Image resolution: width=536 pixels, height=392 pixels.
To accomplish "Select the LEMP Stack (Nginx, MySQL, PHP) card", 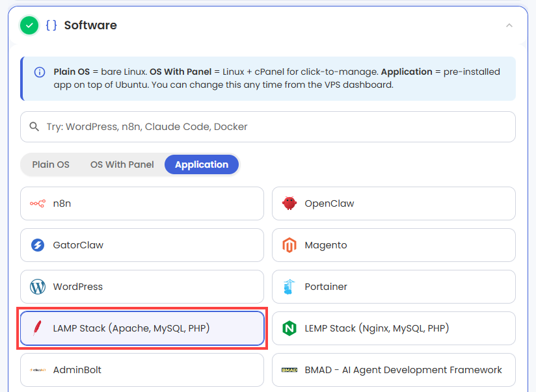I will click(x=394, y=328).
